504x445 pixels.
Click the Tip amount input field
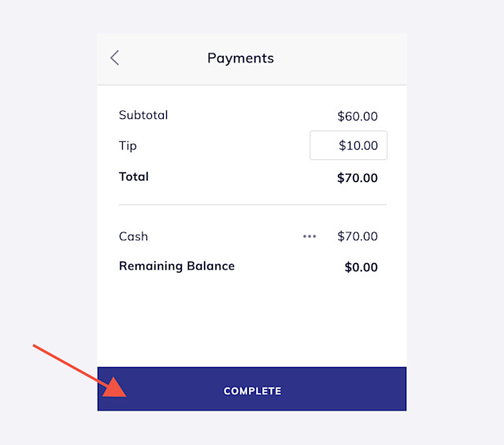tap(348, 146)
